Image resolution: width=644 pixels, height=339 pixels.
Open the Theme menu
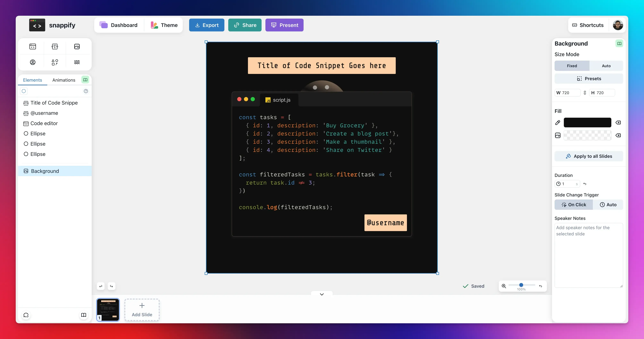coord(164,25)
